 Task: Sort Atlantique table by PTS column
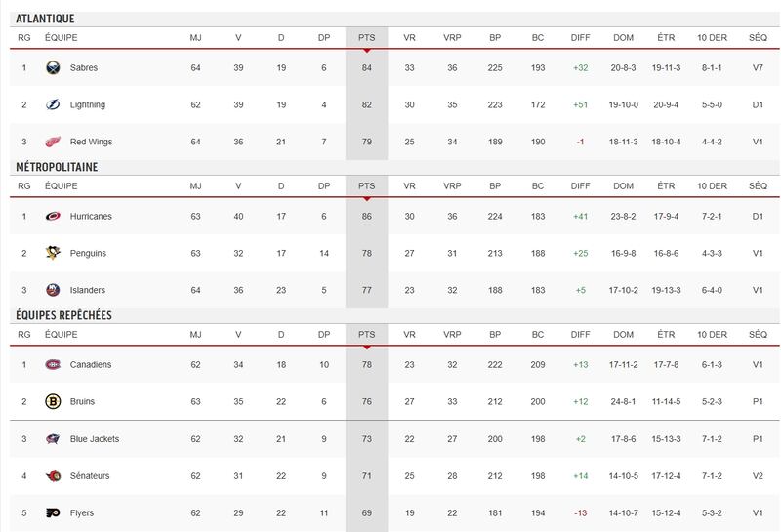click(x=366, y=37)
